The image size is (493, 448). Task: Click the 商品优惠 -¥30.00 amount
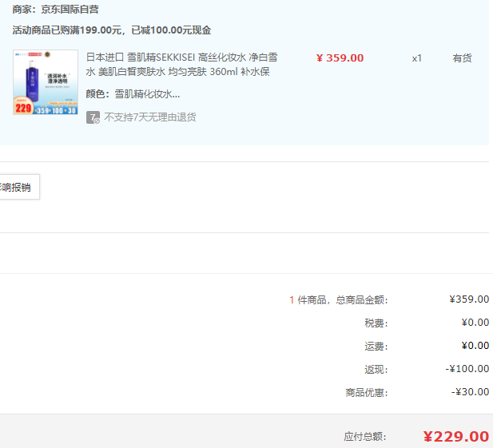[x=470, y=392]
